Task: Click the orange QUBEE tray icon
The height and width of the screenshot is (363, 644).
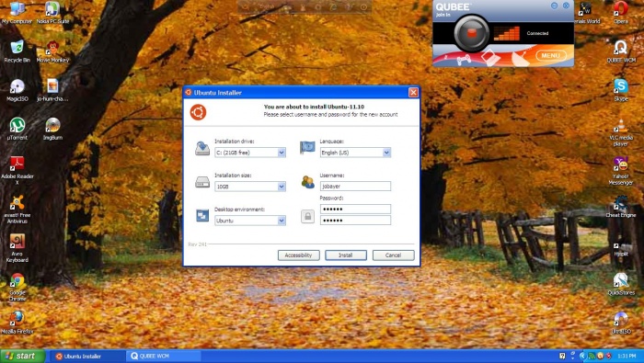Action: click(x=600, y=356)
